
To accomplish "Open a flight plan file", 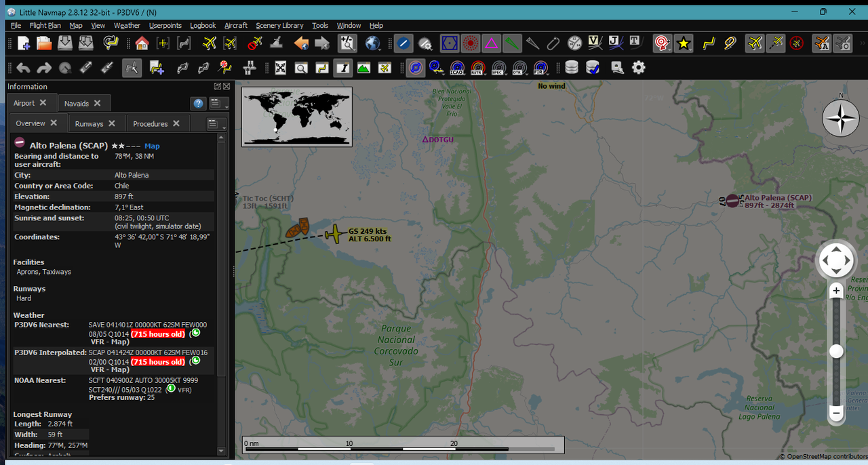I will click(44, 44).
